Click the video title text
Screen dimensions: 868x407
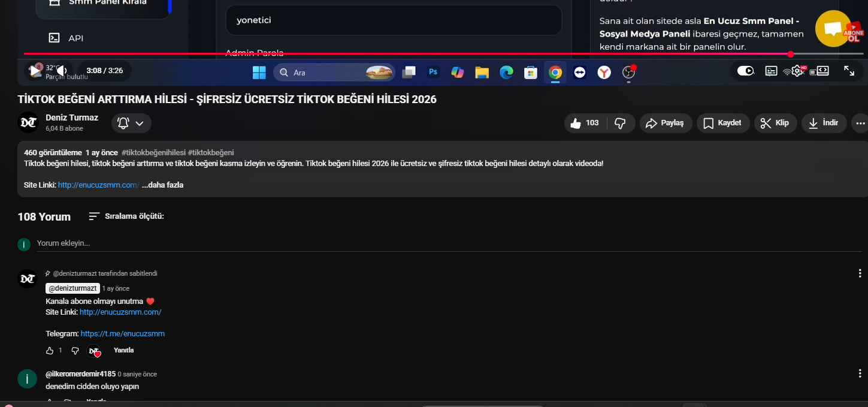(227, 100)
